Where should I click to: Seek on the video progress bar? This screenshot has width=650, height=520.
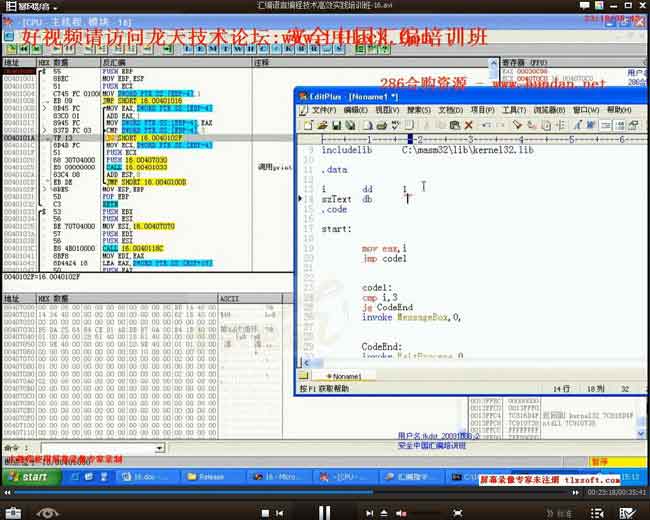[292, 492]
